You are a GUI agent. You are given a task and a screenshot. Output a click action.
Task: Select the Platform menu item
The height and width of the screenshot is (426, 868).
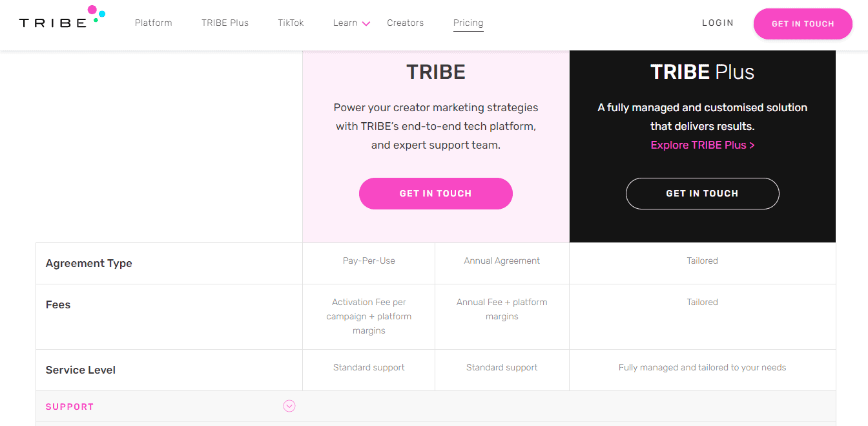coord(153,23)
